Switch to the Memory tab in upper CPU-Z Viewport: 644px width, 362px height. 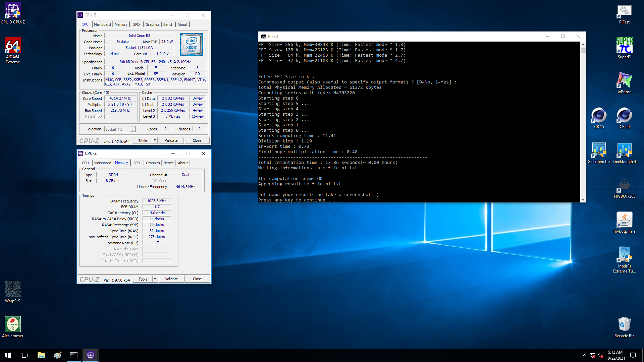coord(121,24)
